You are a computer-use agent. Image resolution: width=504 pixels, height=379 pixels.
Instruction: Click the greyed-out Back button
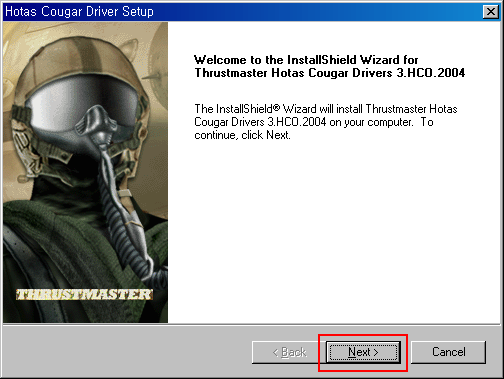point(289,352)
